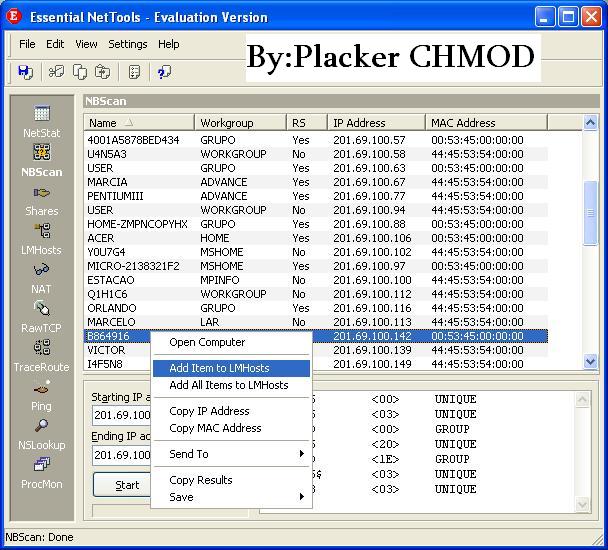Select the PENTIUMIII row

(316, 196)
